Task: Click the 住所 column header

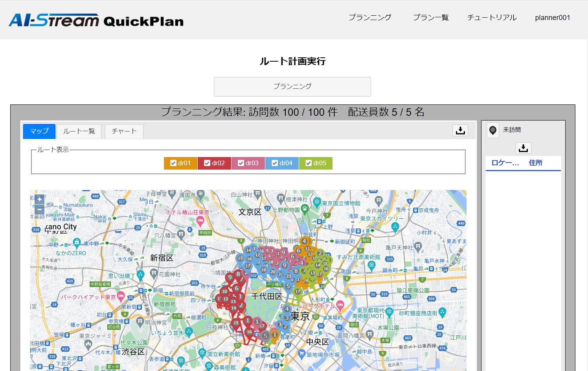Action: pos(535,163)
